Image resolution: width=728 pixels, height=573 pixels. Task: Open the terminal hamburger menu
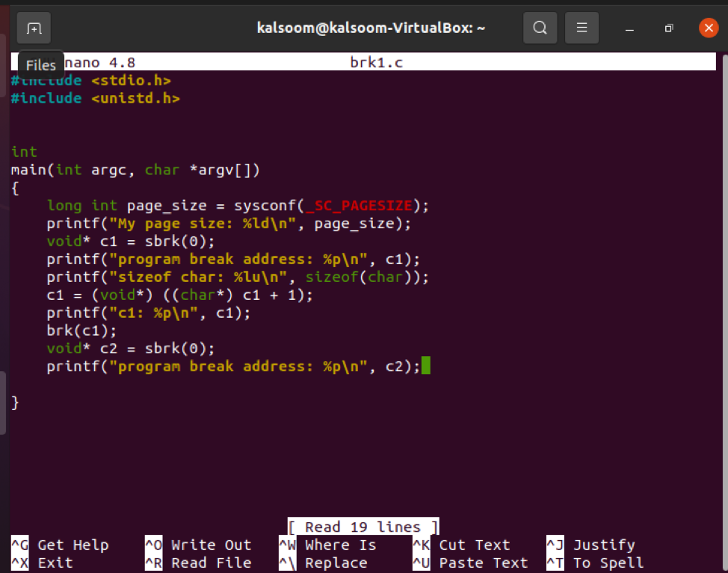(x=582, y=28)
